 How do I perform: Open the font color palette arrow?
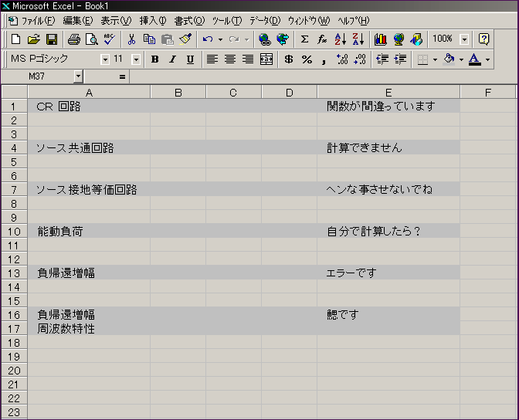click(487, 59)
